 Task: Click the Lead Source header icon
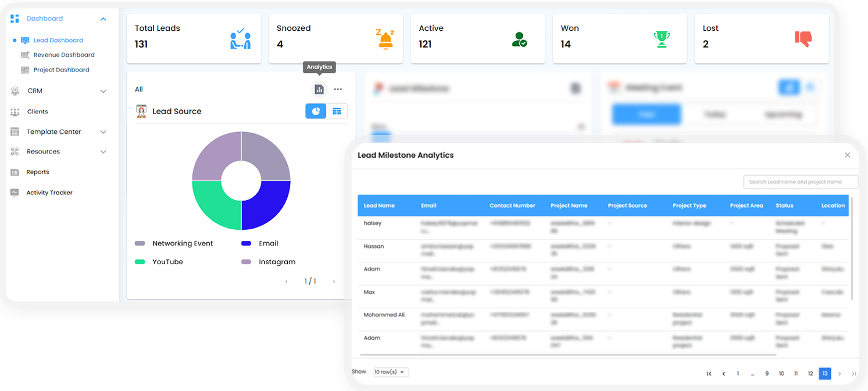tap(141, 111)
